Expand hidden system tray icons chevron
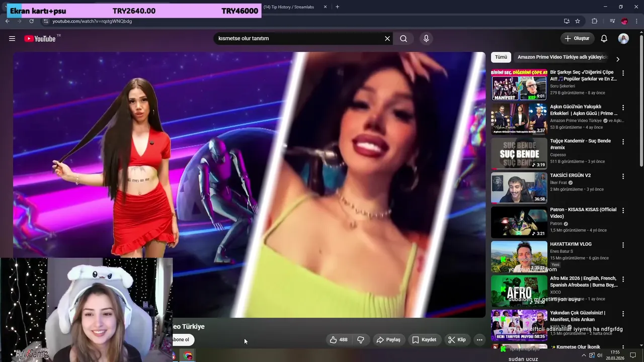This screenshot has height=362, width=644. tap(584, 355)
